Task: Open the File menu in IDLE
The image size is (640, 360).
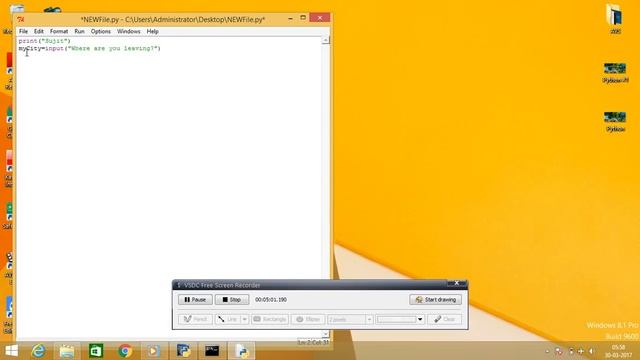Action: pyautogui.click(x=23, y=31)
